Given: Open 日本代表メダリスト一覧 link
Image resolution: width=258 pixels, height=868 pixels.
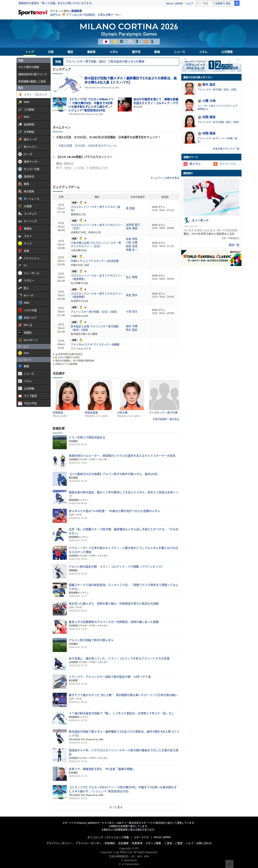Looking at the screenshot, I should pos(226,149).
